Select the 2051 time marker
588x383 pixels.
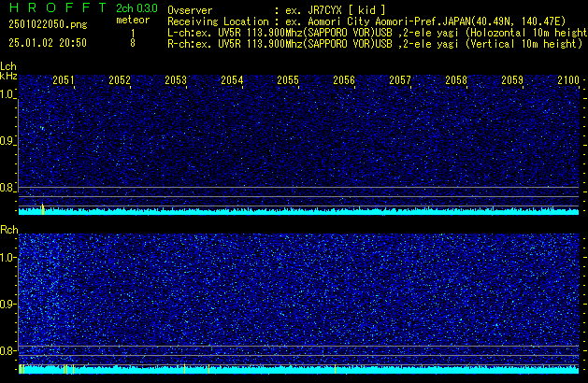(x=64, y=80)
